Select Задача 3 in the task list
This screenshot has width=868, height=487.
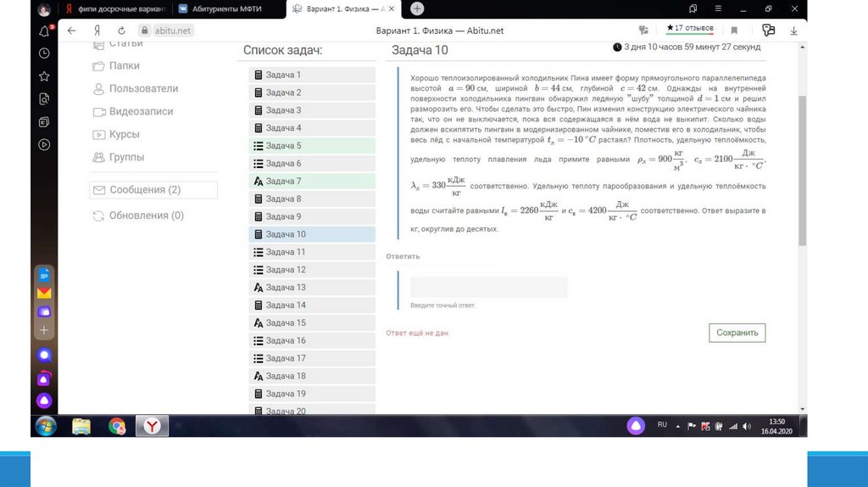pyautogui.click(x=312, y=110)
